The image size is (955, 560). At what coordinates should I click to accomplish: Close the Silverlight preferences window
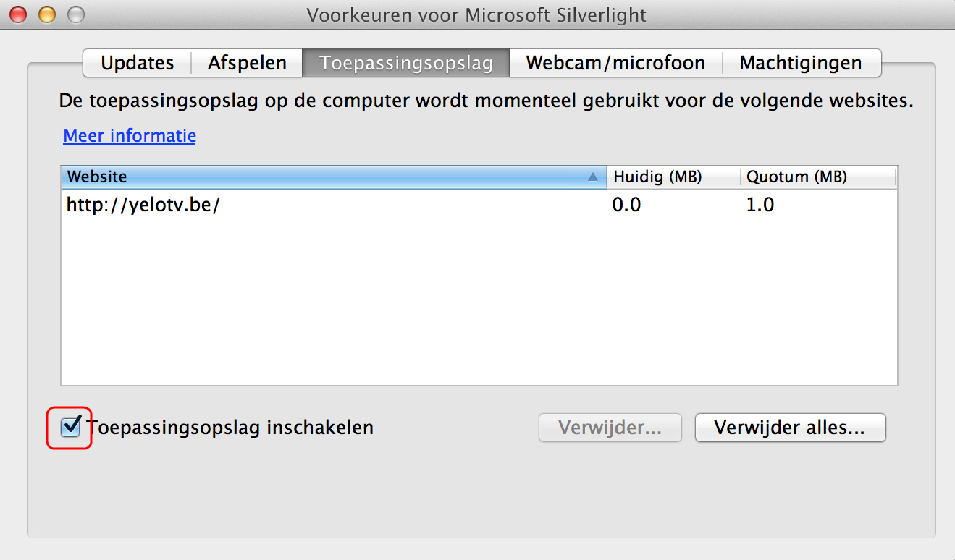[19, 14]
